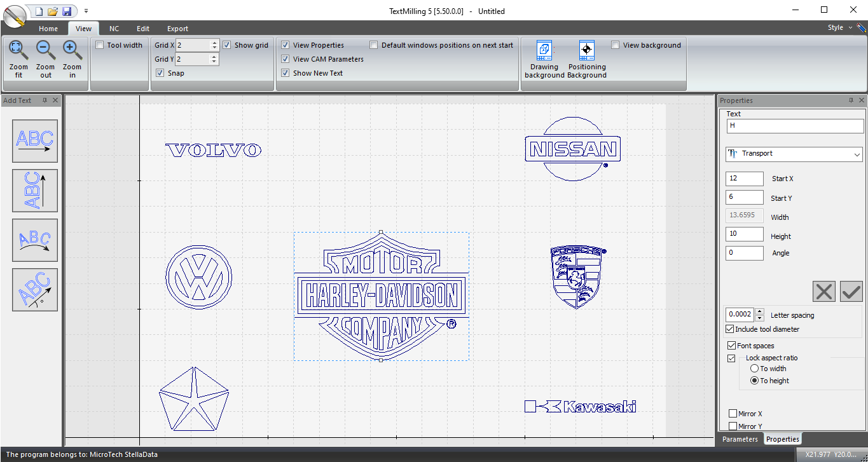Click the Start X input field
This screenshot has height=462, width=868.
[x=745, y=179]
